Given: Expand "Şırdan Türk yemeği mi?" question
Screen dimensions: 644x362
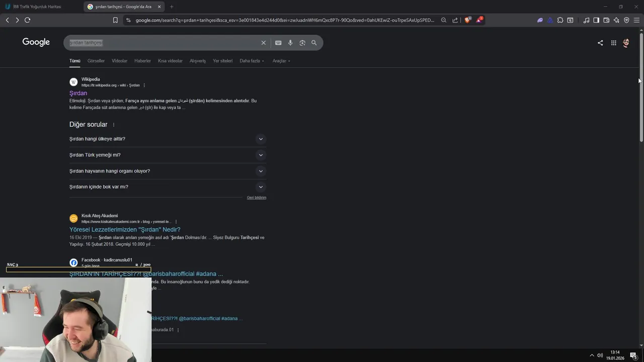Looking at the screenshot, I should tap(168, 155).
